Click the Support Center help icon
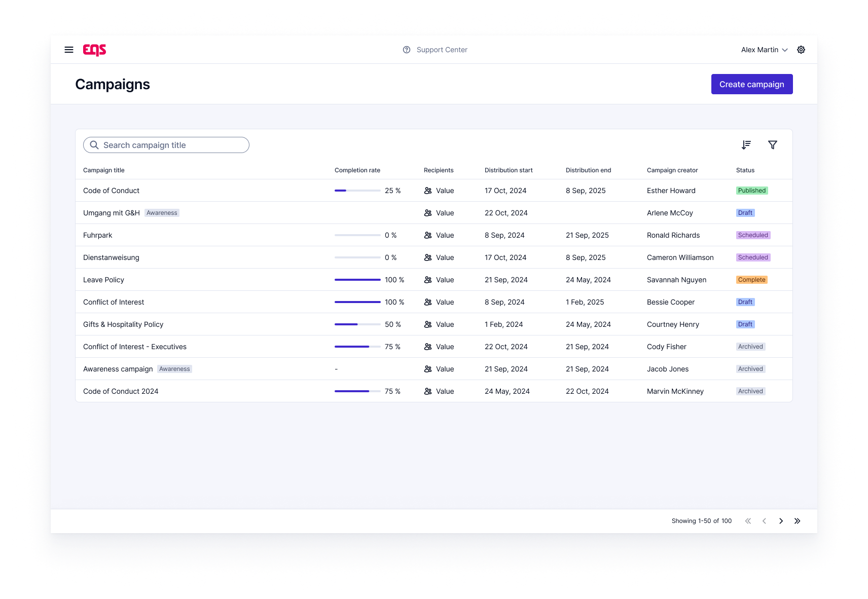Image resolution: width=868 pixels, height=599 pixels. tap(407, 50)
